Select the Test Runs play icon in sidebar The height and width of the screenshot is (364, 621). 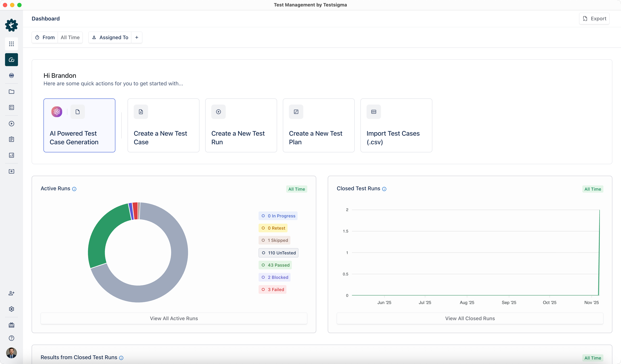click(11, 124)
